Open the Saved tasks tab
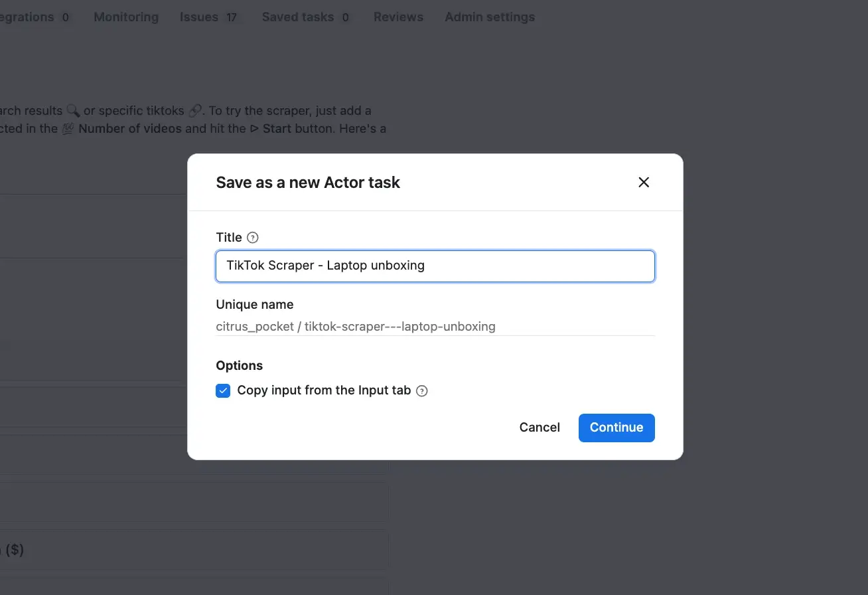 [x=297, y=17]
